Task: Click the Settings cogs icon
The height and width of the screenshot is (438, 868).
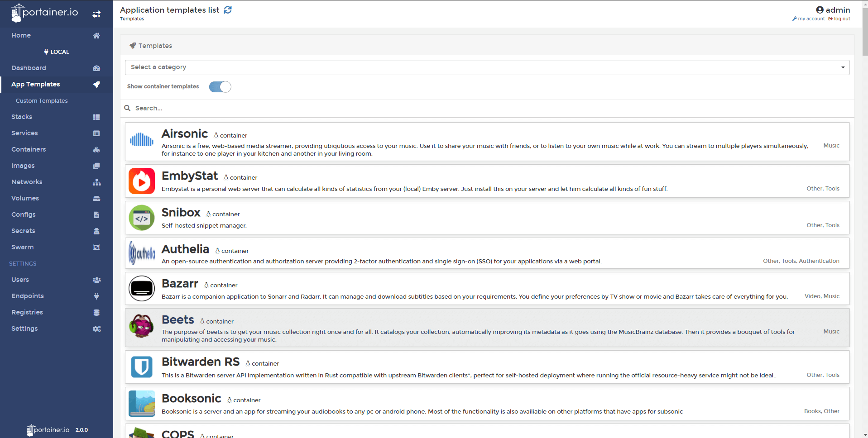Action: point(96,329)
